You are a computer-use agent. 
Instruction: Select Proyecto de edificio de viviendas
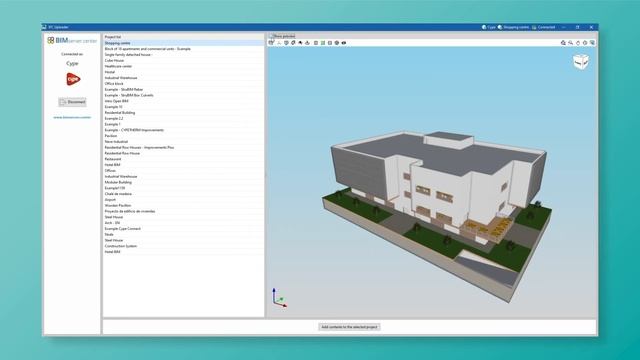[184, 211]
